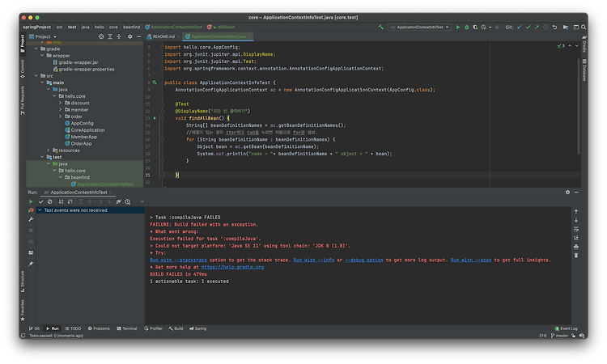Open the TODO tool window tab

73,328
